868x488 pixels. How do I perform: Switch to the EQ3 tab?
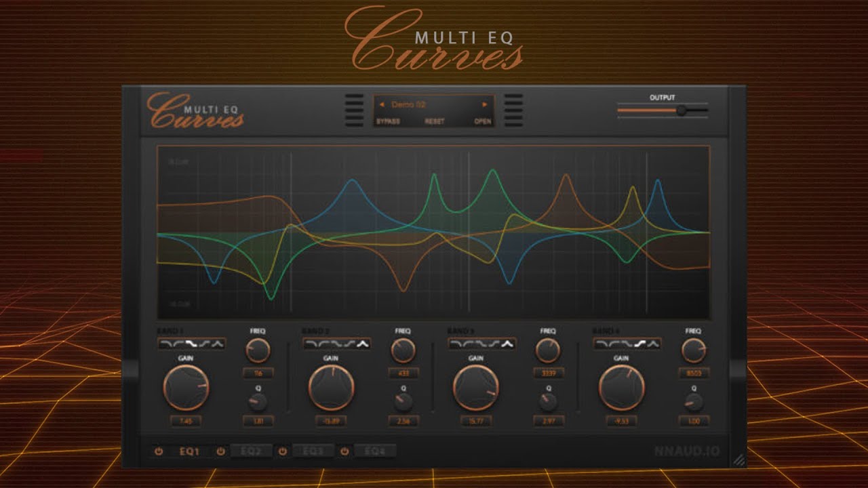click(x=313, y=451)
